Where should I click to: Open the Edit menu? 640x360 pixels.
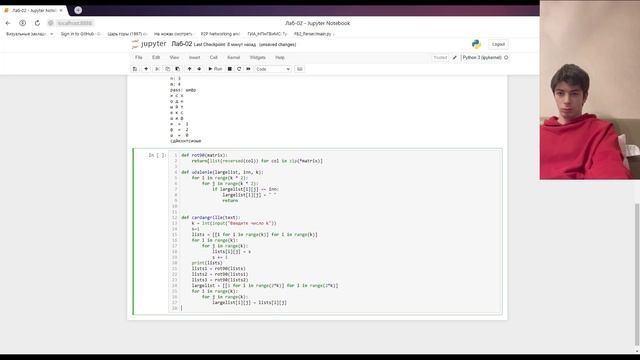(156, 58)
